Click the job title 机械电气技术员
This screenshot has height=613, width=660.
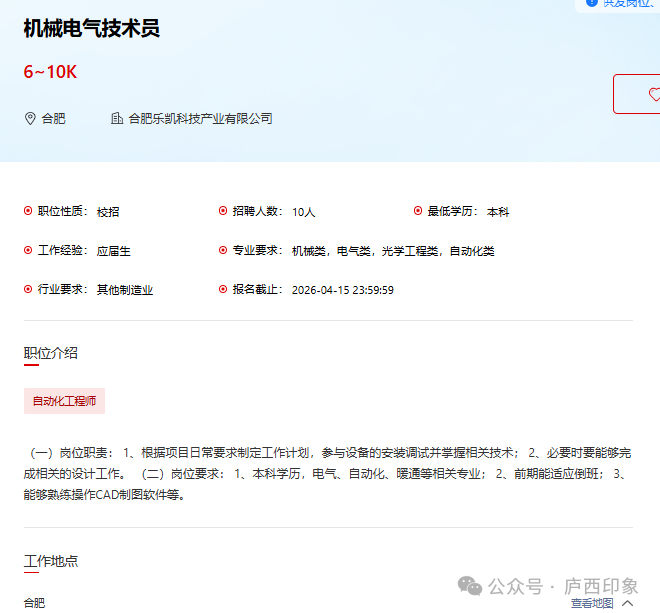coord(92,29)
